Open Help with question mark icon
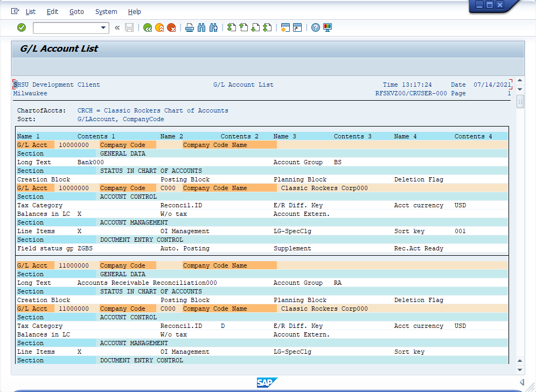 (x=316, y=27)
